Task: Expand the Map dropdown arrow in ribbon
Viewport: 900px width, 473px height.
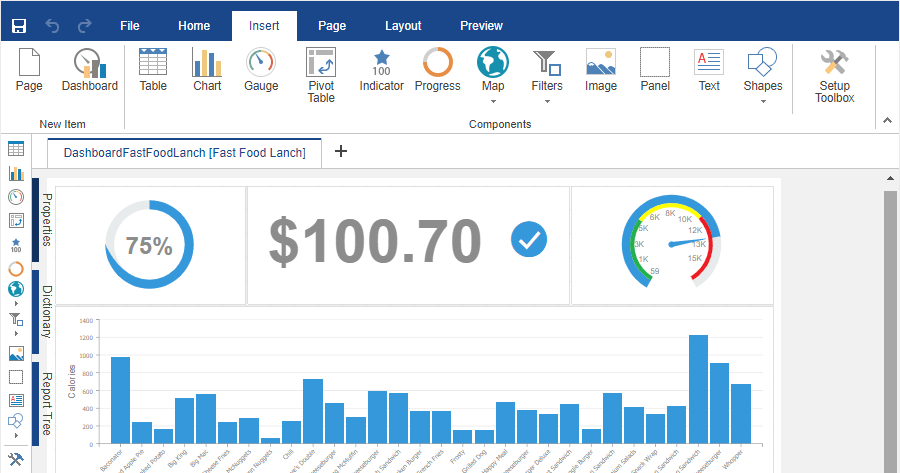Action: (493, 102)
